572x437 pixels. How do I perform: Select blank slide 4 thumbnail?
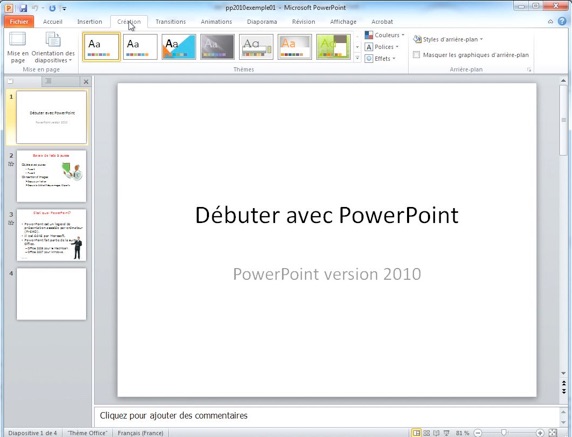click(51, 294)
